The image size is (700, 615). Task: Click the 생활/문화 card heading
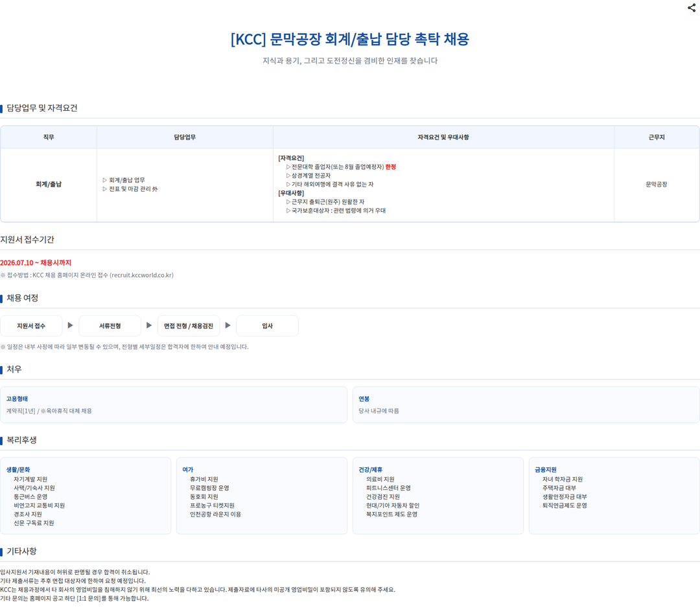[x=18, y=469]
